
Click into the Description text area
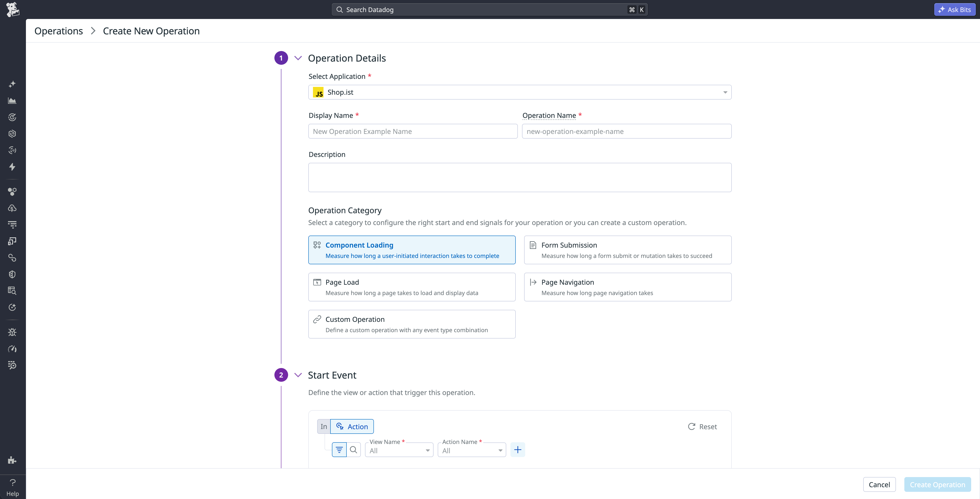pyautogui.click(x=520, y=177)
